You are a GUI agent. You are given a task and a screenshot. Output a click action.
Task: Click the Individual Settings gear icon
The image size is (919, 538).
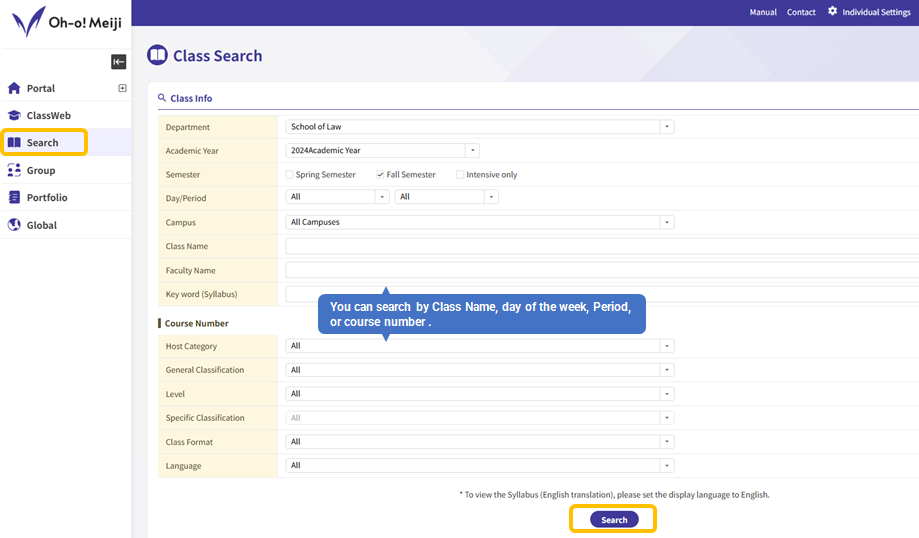pyautogui.click(x=832, y=12)
